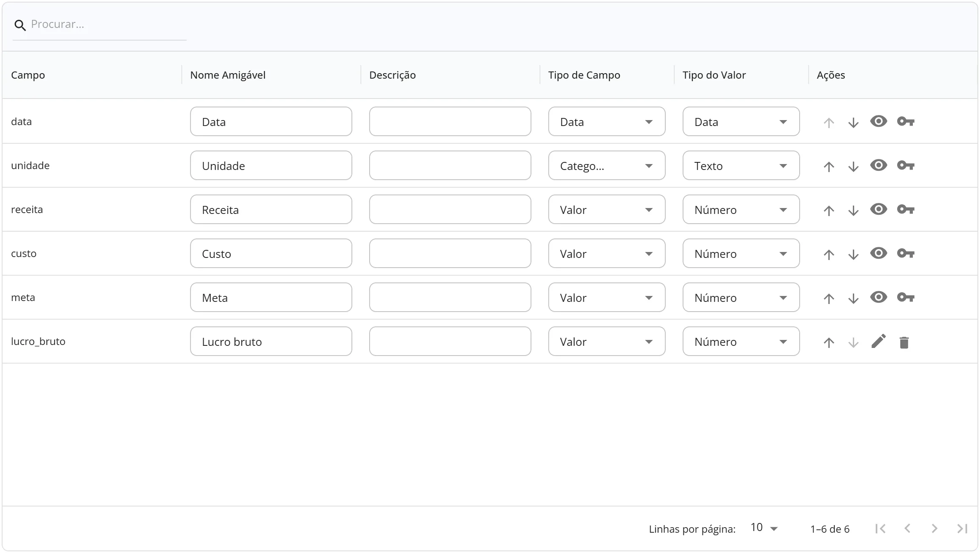Move the meta row up
The image size is (980, 553).
tap(829, 298)
